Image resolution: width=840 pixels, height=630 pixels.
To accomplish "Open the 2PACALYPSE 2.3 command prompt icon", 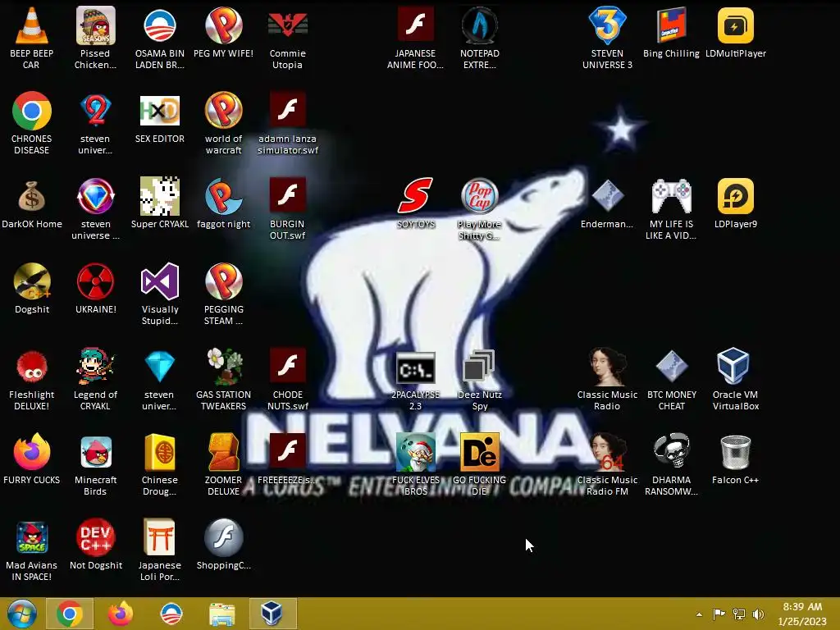I will click(x=416, y=367).
